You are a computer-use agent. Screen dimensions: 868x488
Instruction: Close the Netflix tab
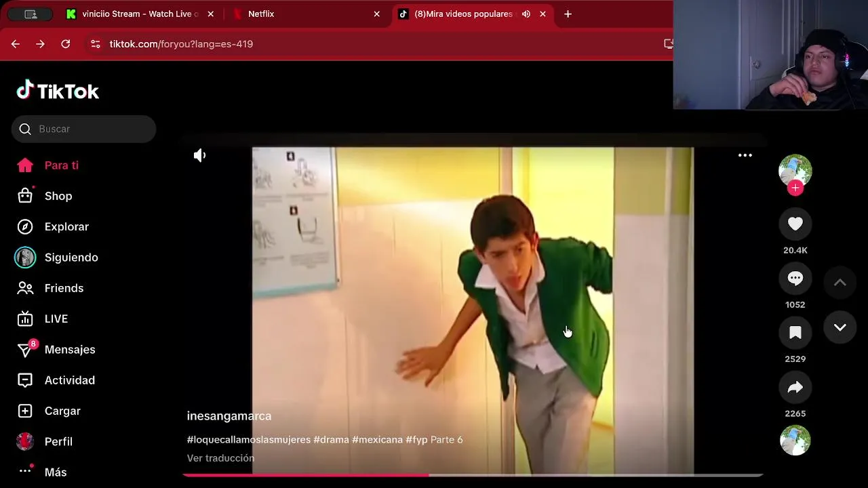click(x=377, y=14)
